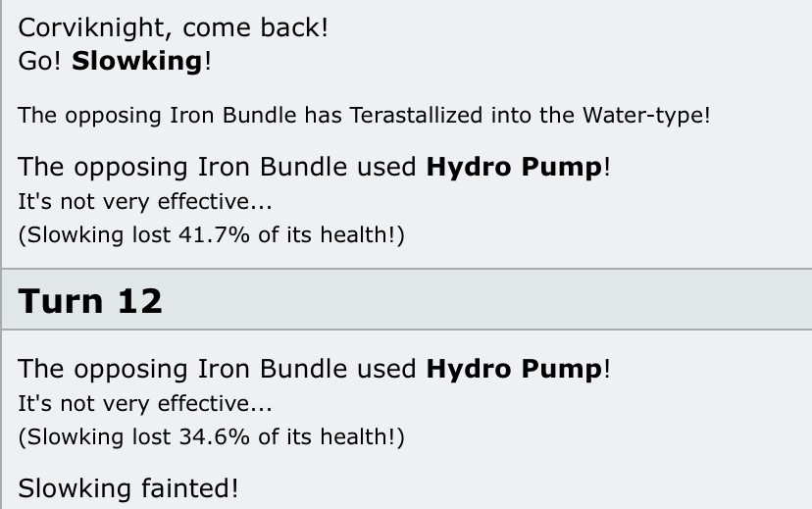Viewport: 812px width, 509px height.
Task: Click "The opposing Iron Bundle used" before Turn 12
Action: (x=219, y=167)
